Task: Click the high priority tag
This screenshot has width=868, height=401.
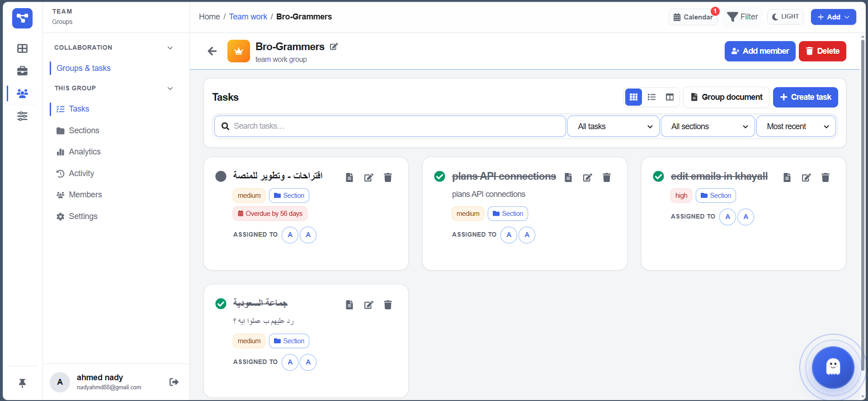Action: pyautogui.click(x=681, y=196)
